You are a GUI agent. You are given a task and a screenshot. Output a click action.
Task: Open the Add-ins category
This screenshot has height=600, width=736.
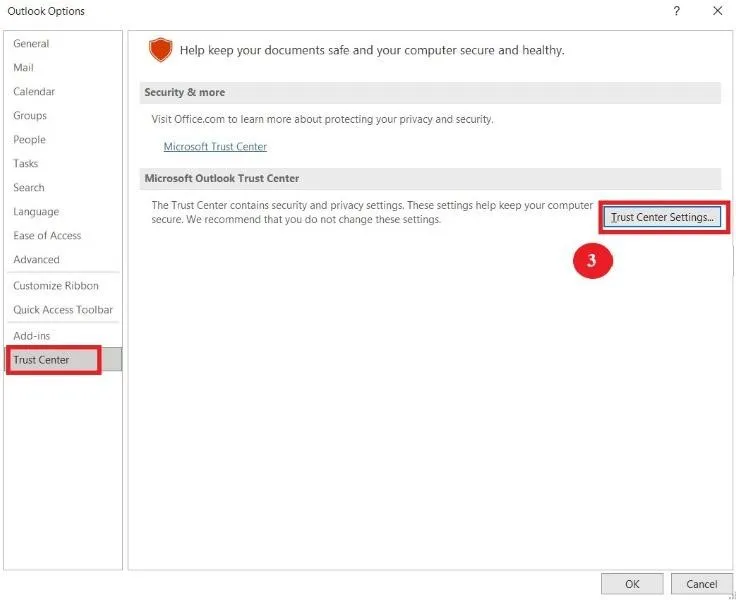click(x=31, y=336)
